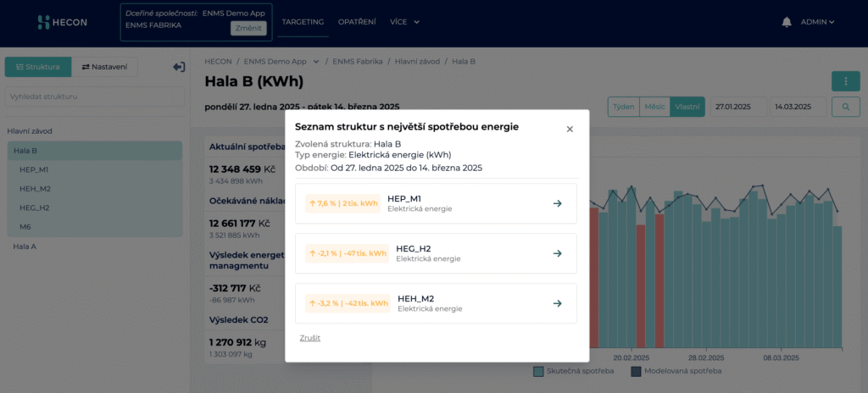Click the magnifier search icon button

[x=846, y=107]
